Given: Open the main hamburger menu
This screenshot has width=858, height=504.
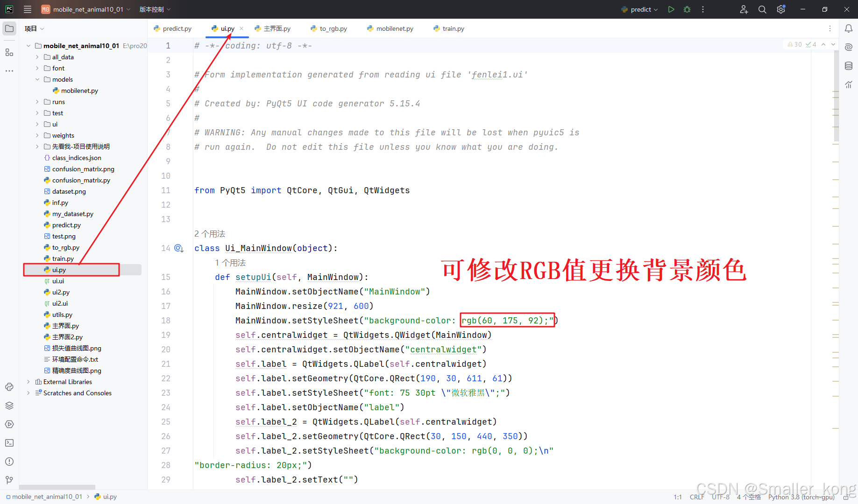Looking at the screenshot, I should [x=28, y=9].
